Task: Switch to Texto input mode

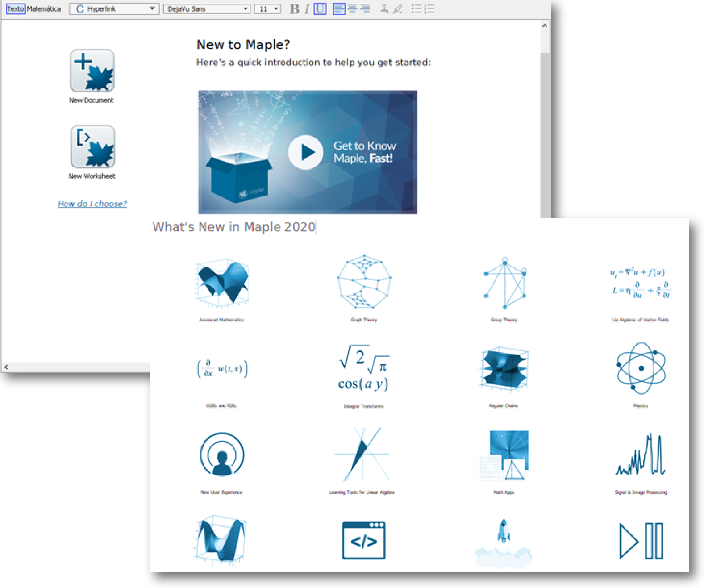Action: (x=15, y=9)
